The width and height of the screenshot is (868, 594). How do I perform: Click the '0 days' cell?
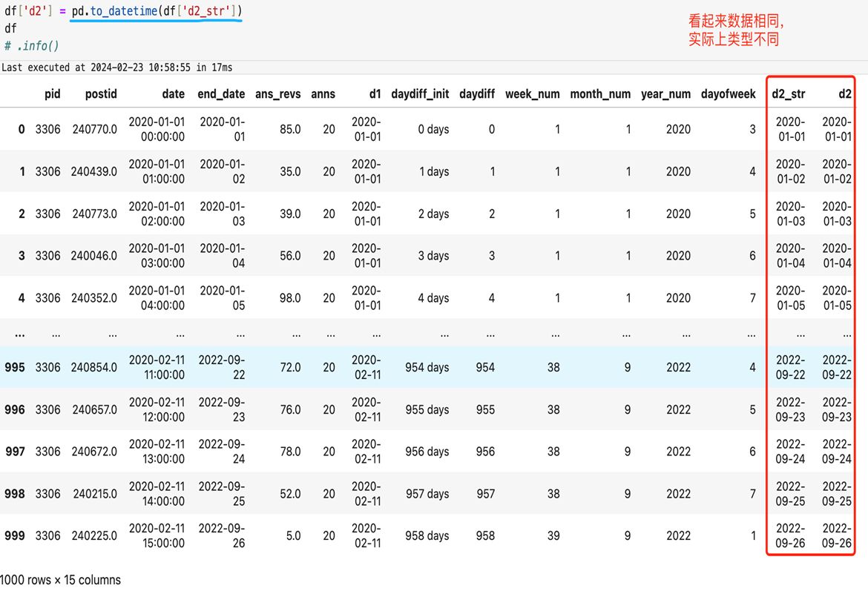(433, 130)
